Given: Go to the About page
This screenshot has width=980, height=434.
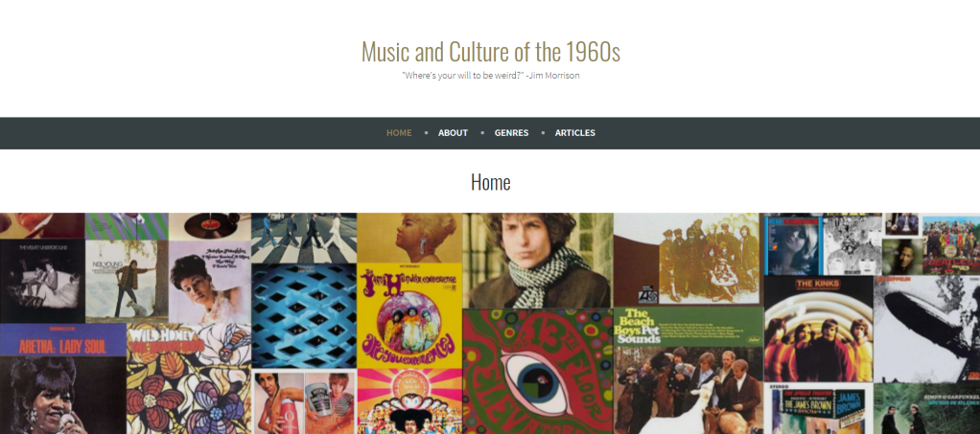Looking at the screenshot, I should 453,132.
